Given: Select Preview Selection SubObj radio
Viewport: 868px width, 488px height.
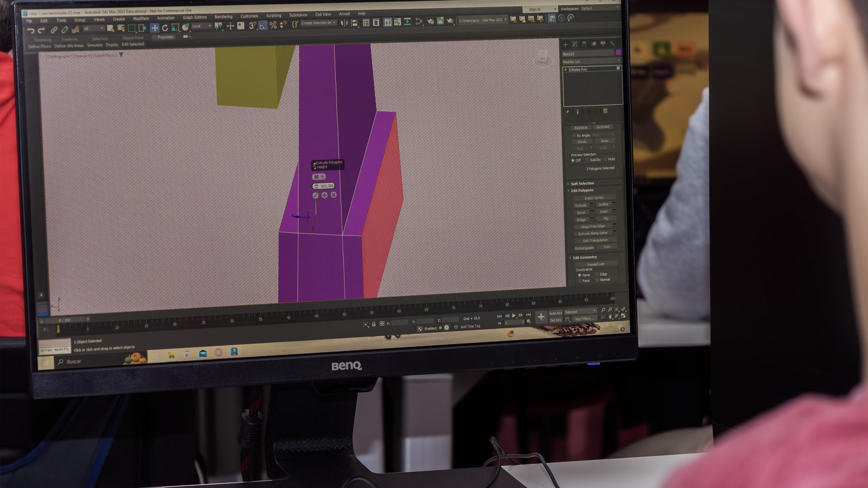Looking at the screenshot, I should point(587,160).
